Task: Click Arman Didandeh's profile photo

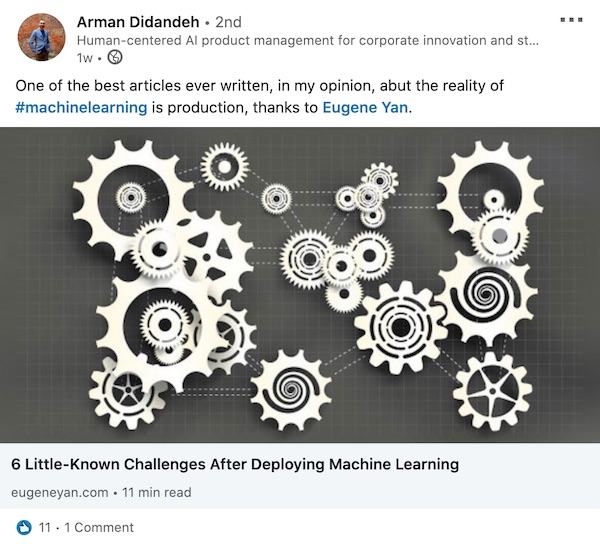Action: point(41,37)
